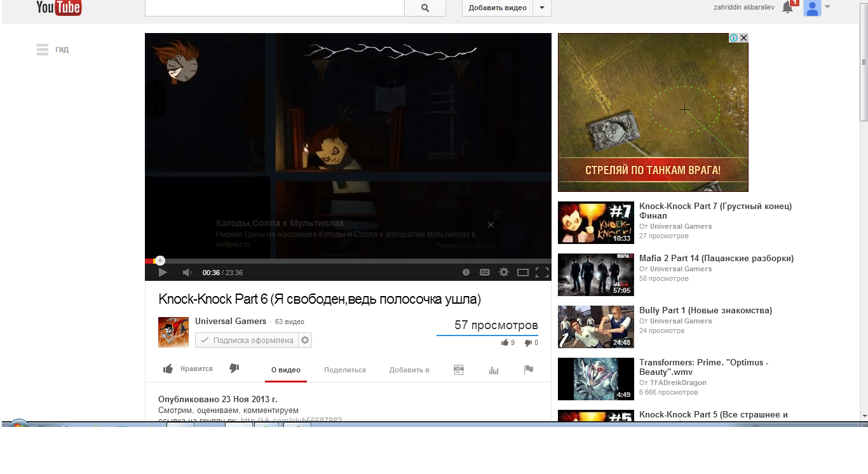
Task: Click the search input field
Action: (275, 8)
